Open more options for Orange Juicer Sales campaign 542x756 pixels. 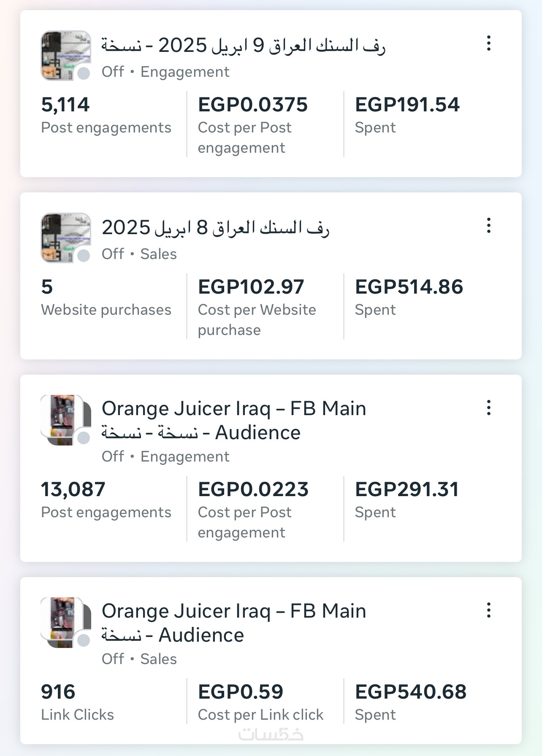pos(489,610)
